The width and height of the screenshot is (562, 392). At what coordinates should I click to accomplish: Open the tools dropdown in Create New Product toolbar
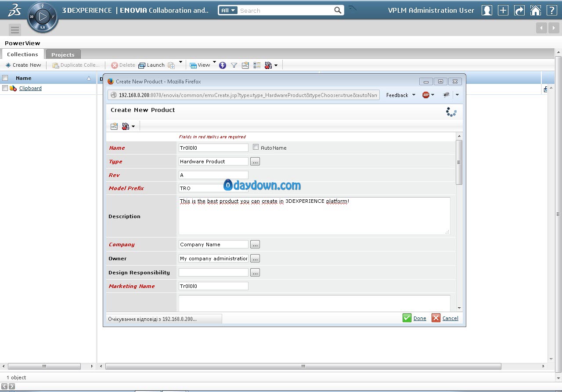128,126
